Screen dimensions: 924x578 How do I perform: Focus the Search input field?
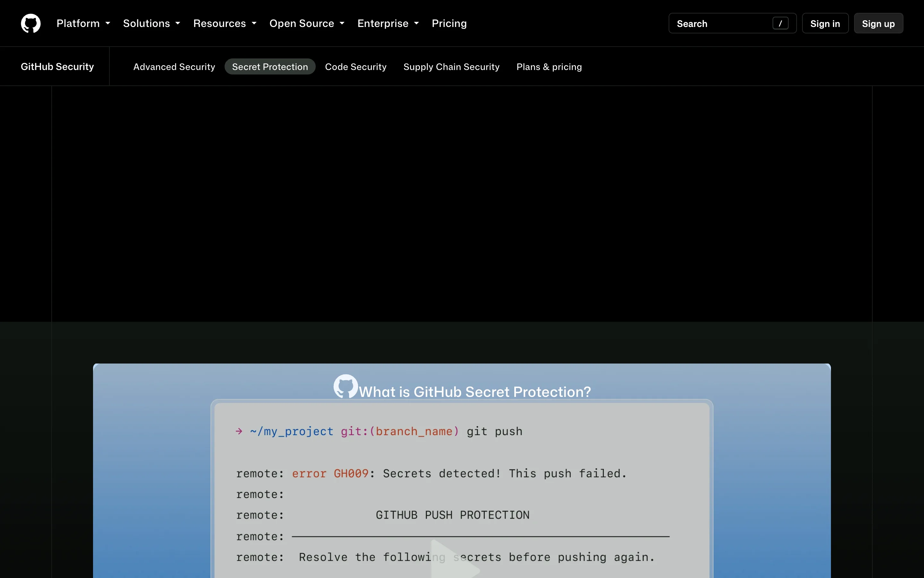(x=732, y=23)
